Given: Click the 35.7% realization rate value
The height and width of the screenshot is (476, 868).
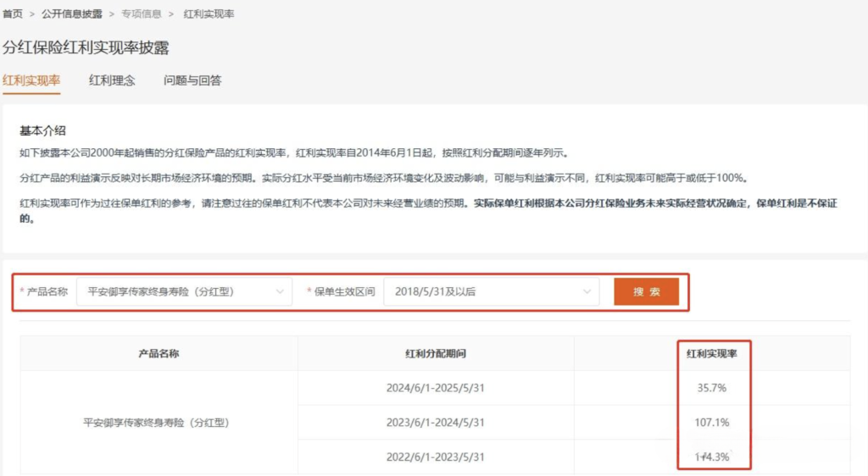Looking at the screenshot, I should pos(712,388).
